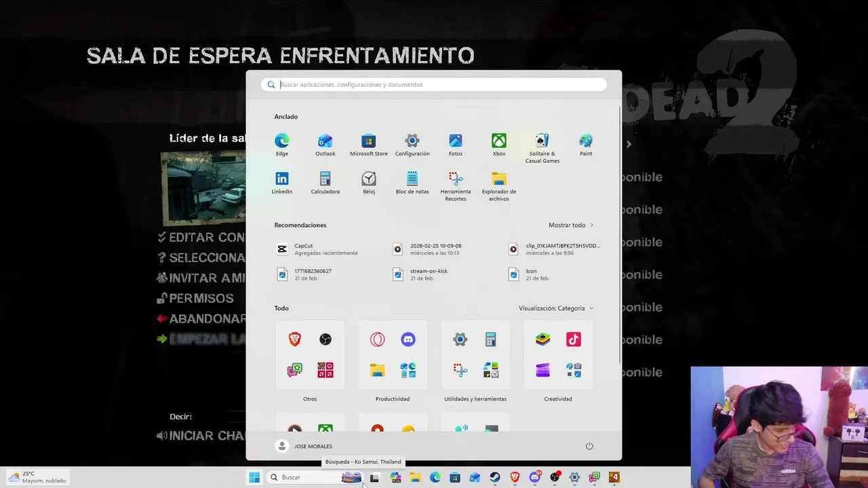Open BlueStacks in Creatividad group
Image resolution: width=868 pixels, height=488 pixels.
[542, 340]
